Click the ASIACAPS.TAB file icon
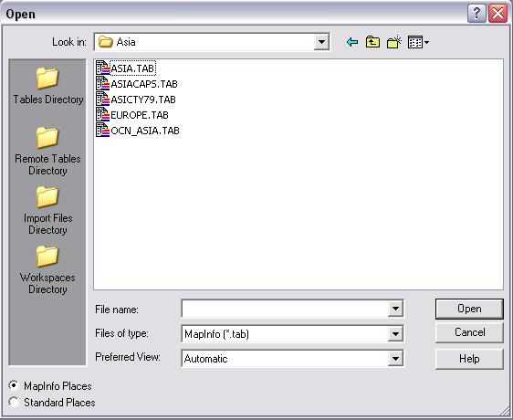Screen dimensions: 513x420 102,83
